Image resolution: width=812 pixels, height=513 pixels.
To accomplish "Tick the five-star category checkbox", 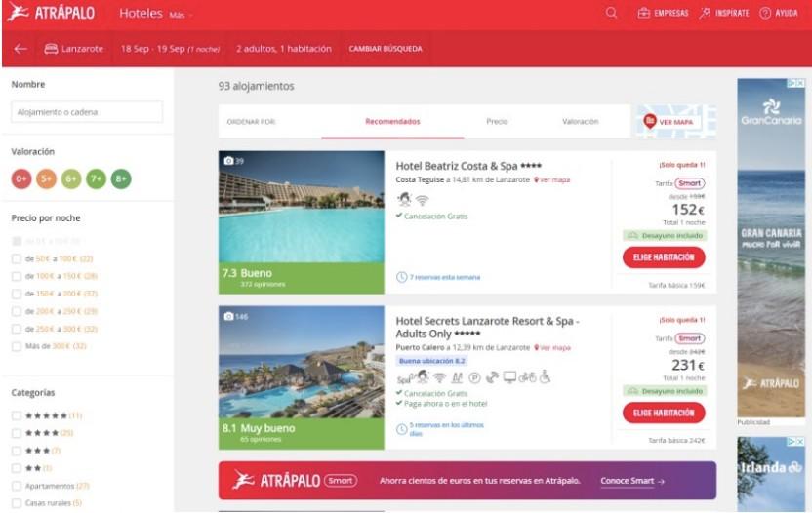I will 17,415.
